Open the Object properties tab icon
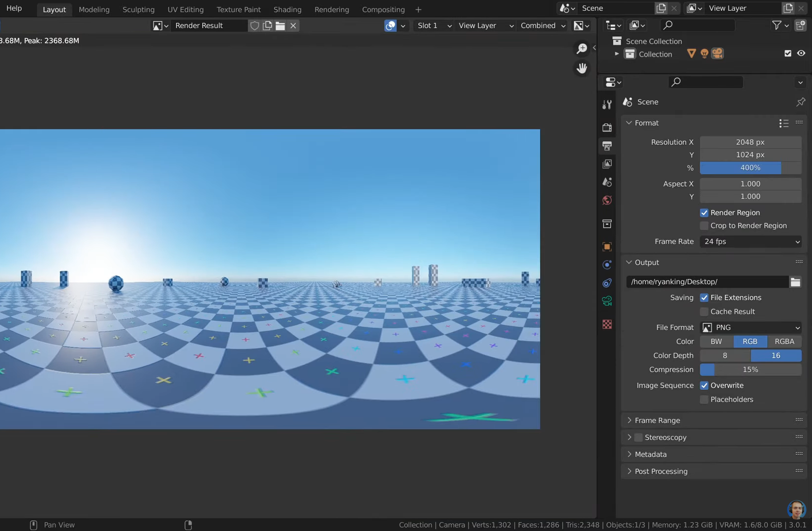The width and height of the screenshot is (812, 531). (607, 247)
